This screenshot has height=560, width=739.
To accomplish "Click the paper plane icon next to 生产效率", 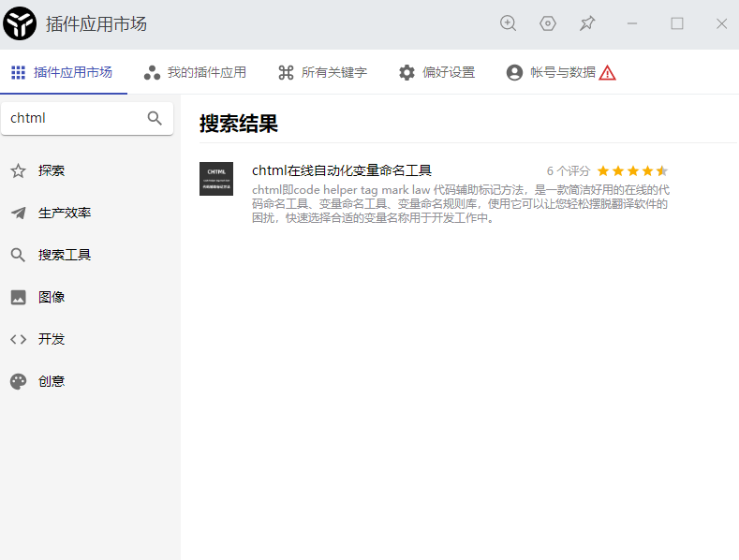I will pos(18,214).
